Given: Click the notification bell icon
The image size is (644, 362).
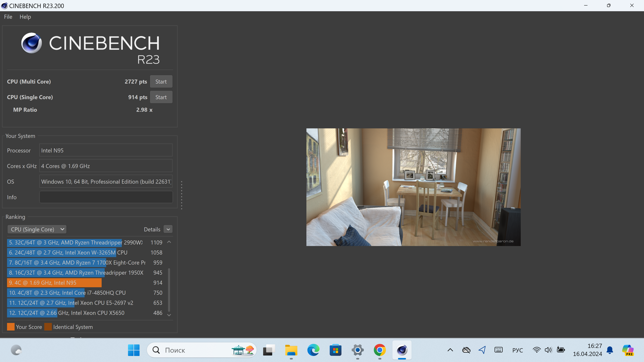Looking at the screenshot, I should 610,350.
